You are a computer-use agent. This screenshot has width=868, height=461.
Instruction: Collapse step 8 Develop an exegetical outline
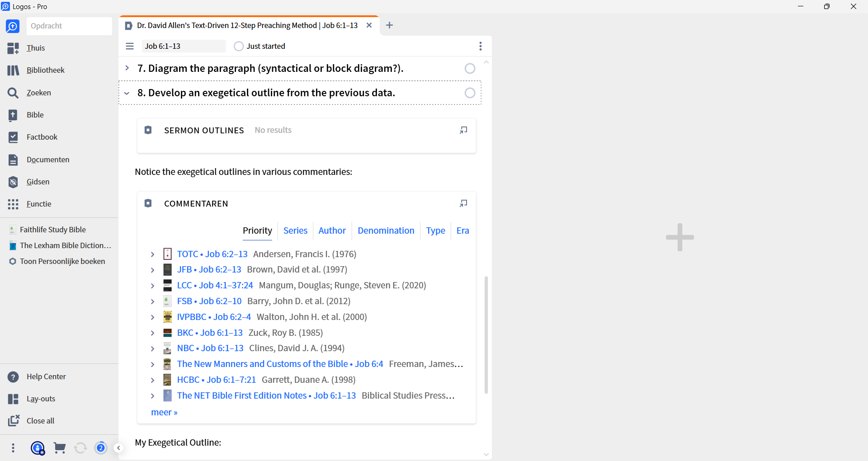(127, 93)
